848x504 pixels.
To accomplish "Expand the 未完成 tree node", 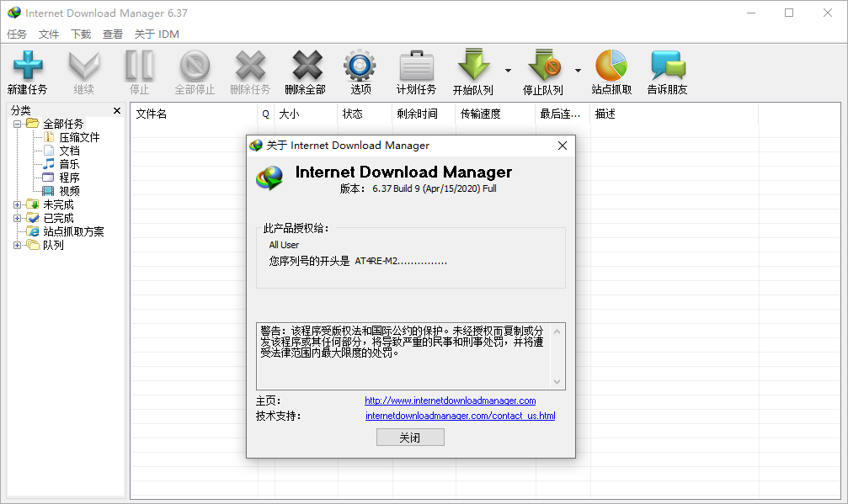I will click(18, 204).
